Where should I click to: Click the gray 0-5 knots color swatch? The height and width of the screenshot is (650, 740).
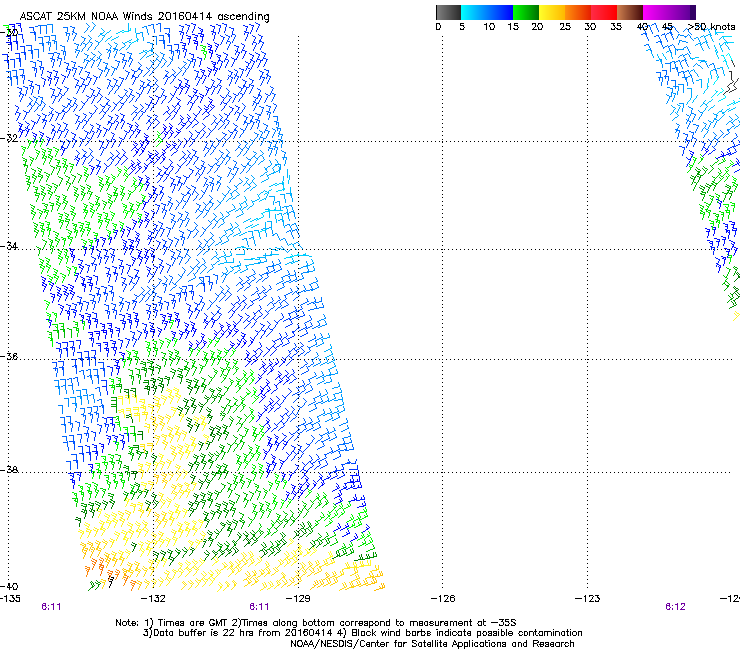coord(448,12)
